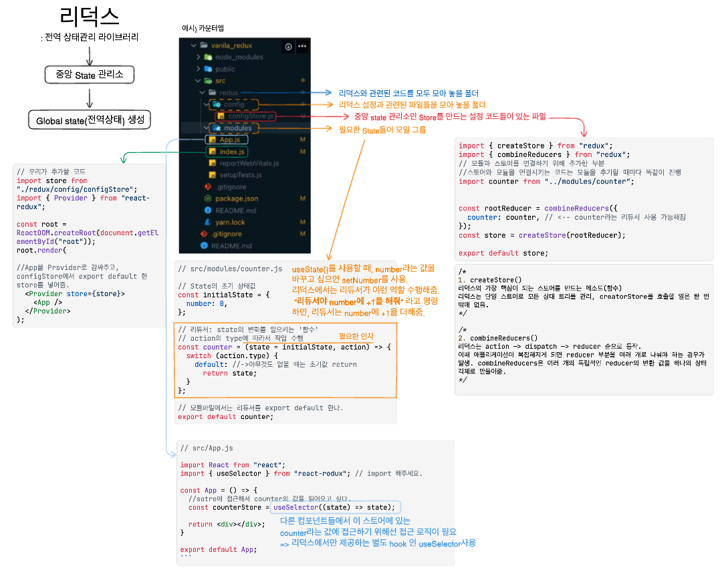
Task: Click the JS icon of reportWebVitals.js
Action: [212, 163]
